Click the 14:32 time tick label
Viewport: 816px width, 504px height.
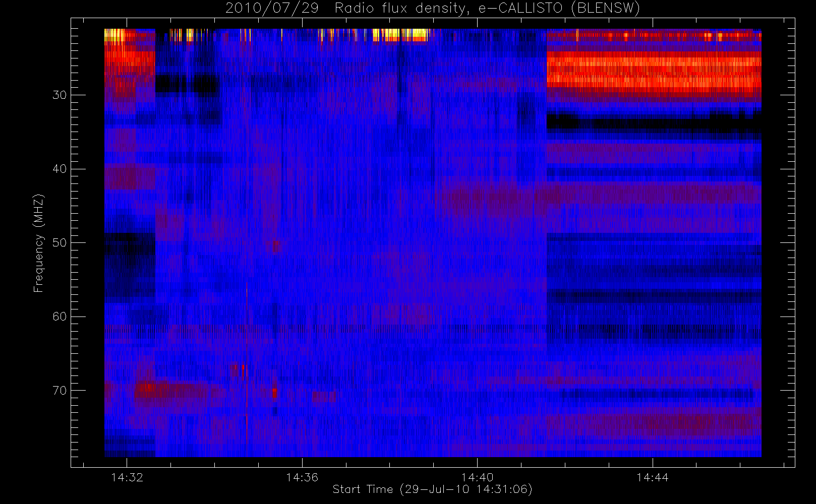127,477
